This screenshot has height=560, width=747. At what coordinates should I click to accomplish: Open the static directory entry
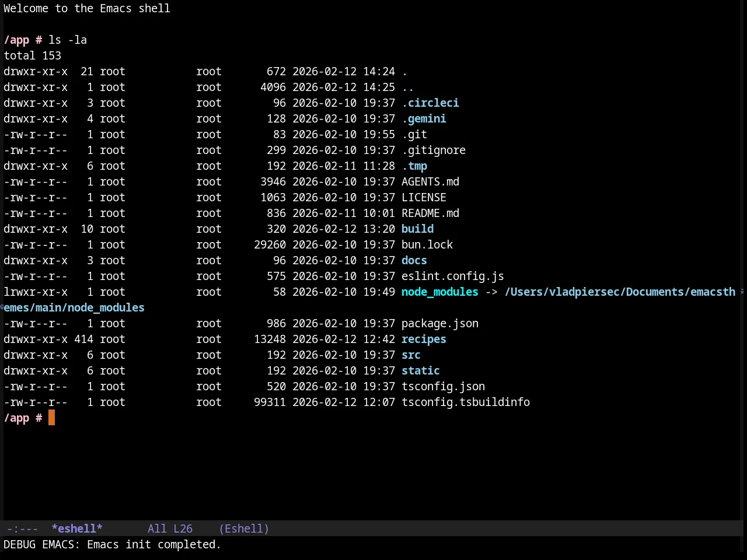tap(421, 371)
